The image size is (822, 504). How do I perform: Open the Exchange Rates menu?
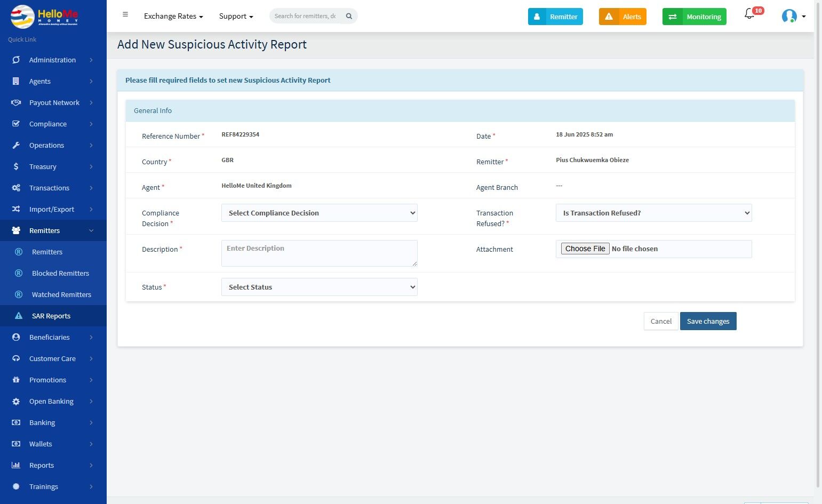click(173, 16)
